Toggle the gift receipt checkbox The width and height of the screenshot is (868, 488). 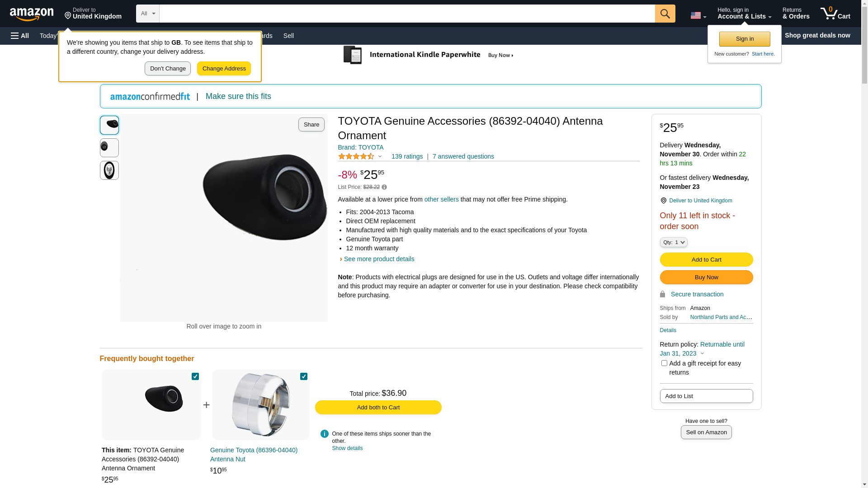click(x=664, y=363)
